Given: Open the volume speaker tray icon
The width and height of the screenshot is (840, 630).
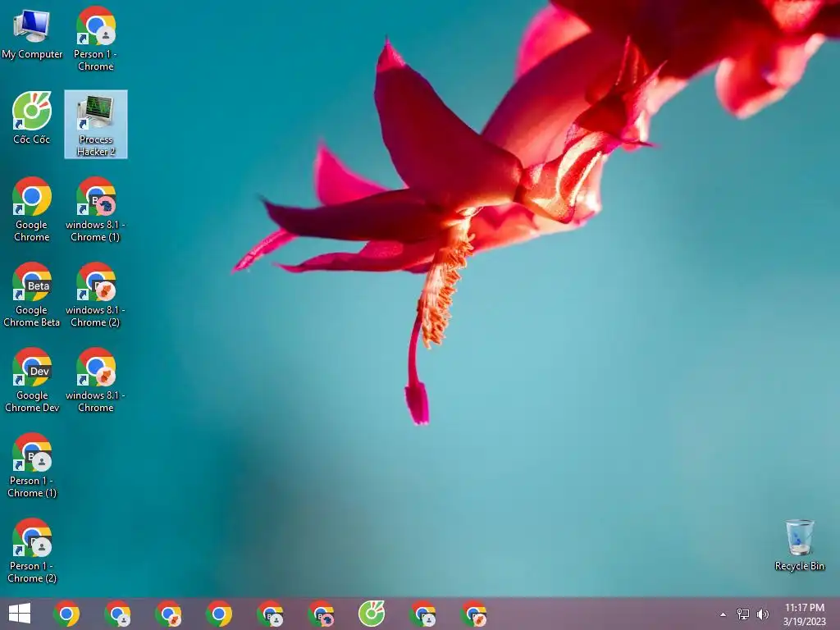Looking at the screenshot, I should click(762, 614).
